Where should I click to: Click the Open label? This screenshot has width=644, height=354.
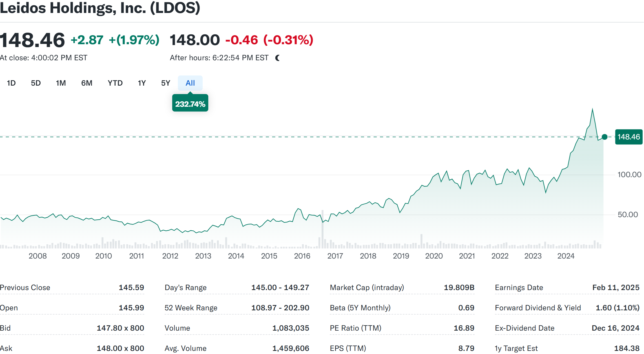[x=9, y=308]
